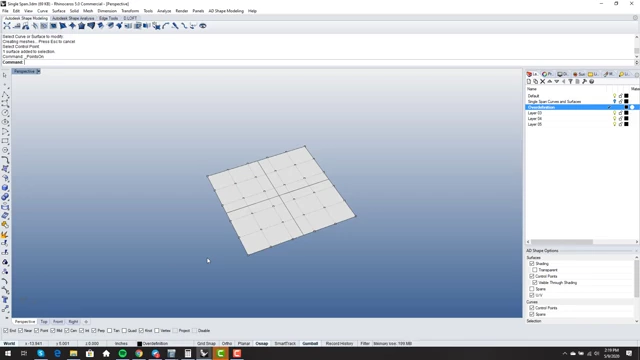Toggle Gumball in the status bar
The height and width of the screenshot is (360, 640).
pos(310,344)
